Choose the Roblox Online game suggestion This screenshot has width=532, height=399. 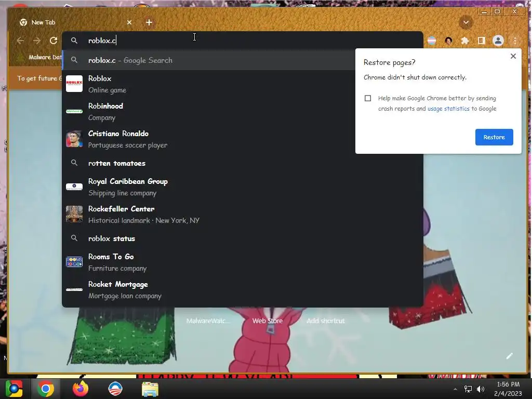[209, 84]
